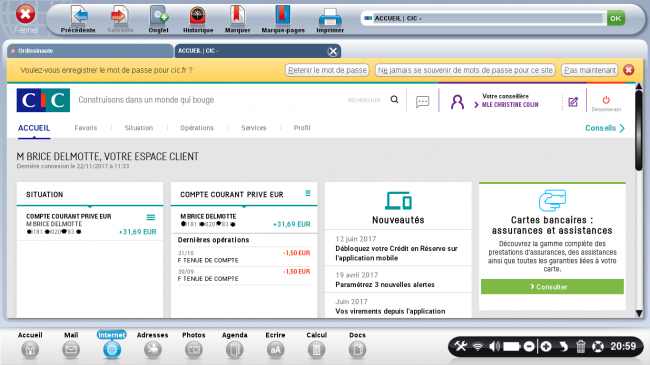This screenshot has width=650, height=365.
Task: Click the purple advisor person icon
Action: click(x=457, y=102)
